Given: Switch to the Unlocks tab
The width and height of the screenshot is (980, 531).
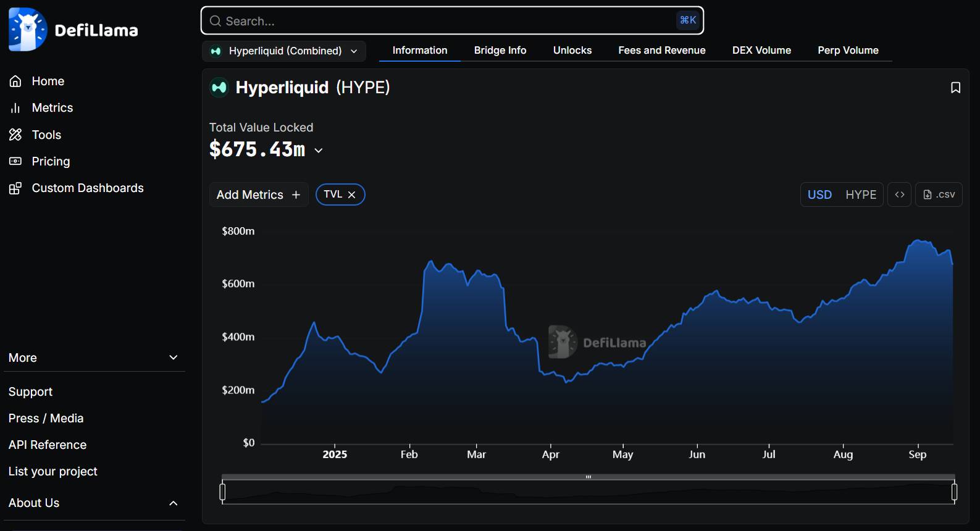Looking at the screenshot, I should click(x=572, y=51).
